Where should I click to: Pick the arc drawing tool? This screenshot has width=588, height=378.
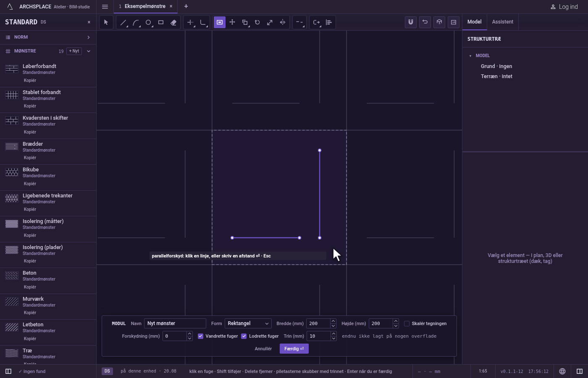(x=136, y=22)
